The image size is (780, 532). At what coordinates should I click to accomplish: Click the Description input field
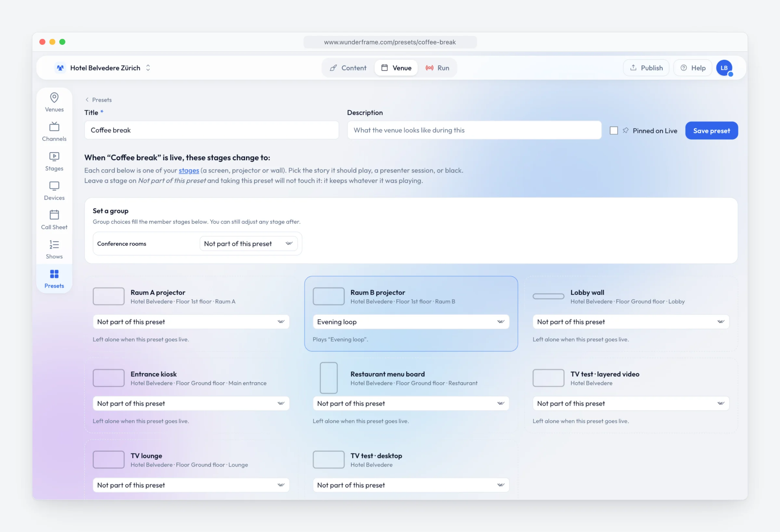(474, 130)
